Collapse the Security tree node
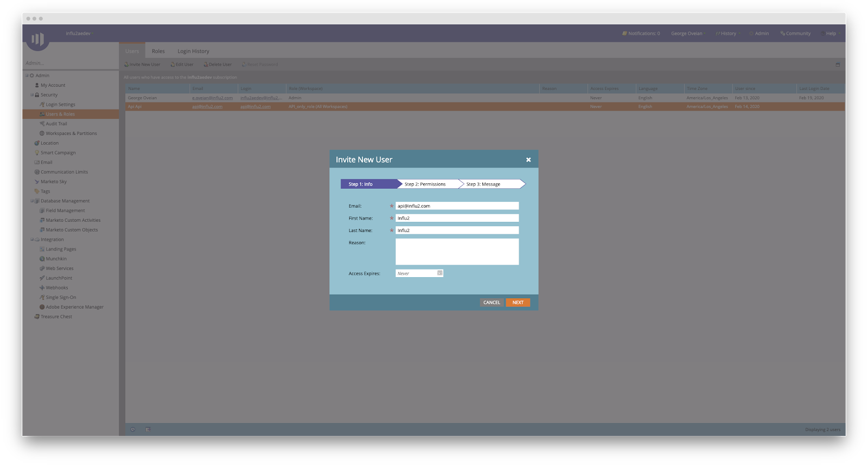This screenshot has width=868, height=468. click(x=32, y=95)
